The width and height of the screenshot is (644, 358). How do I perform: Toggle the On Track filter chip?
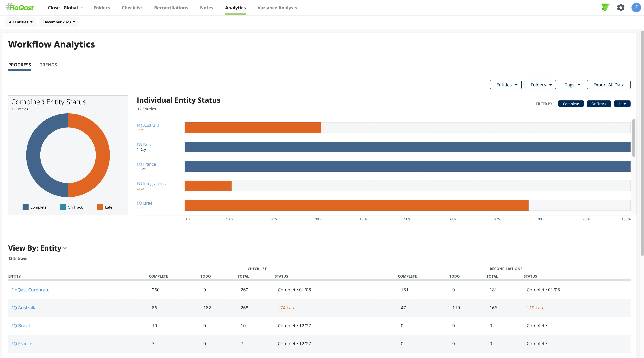(x=599, y=104)
